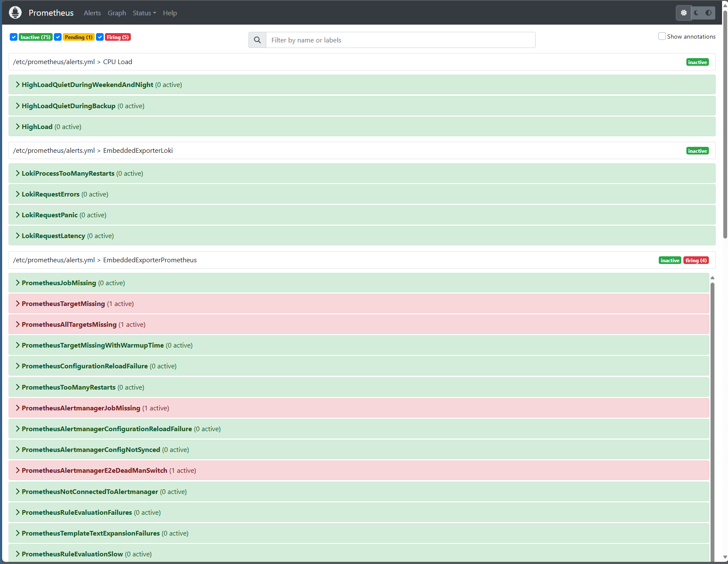728x564 pixels.
Task: Expand PrometheusAlertmanagerConfigNotSynced rule
Action: [359, 449]
